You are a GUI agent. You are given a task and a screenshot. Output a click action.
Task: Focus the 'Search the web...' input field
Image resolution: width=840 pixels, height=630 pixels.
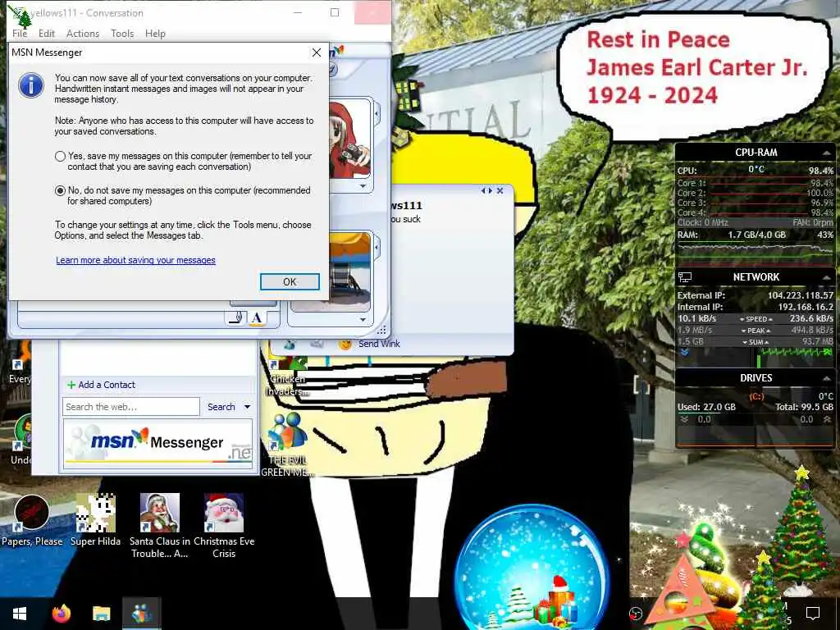[131, 407]
